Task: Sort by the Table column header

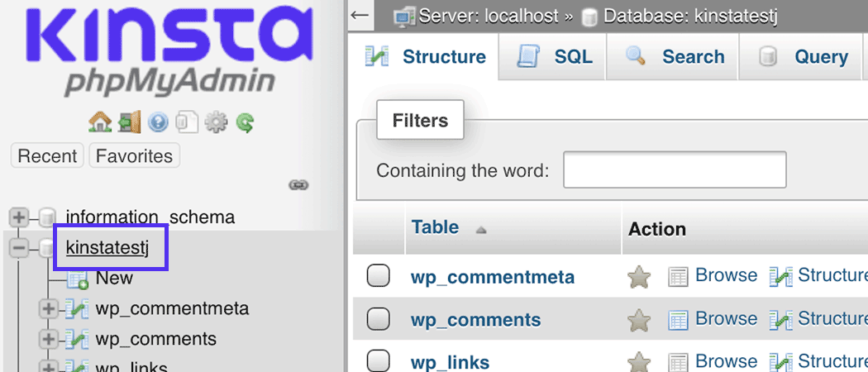Action: click(x=436, y=227)
